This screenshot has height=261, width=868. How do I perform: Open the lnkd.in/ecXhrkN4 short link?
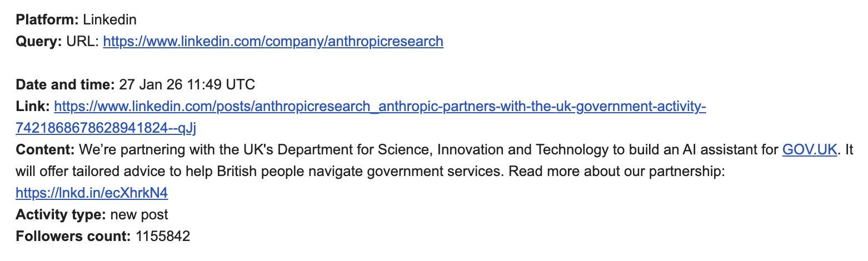[x=92, y=193]
